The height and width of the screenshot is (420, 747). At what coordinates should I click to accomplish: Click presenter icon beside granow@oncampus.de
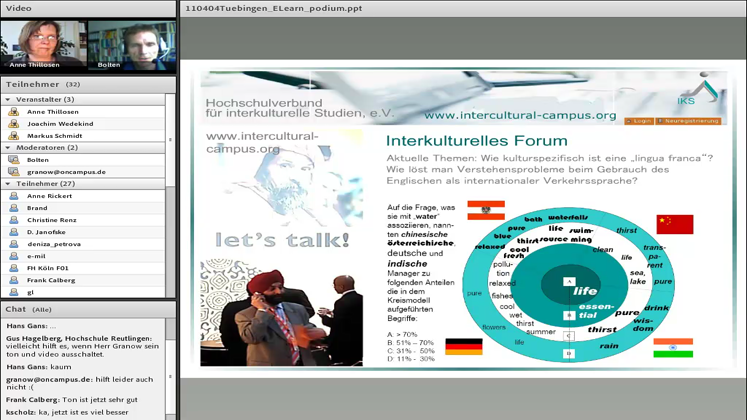click(x=14, y=171)
